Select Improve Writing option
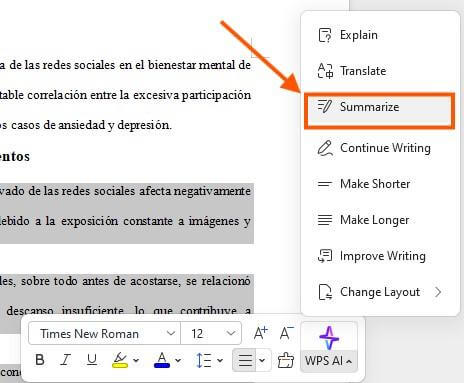Screen dimensions: 464x383 (380, 256)
